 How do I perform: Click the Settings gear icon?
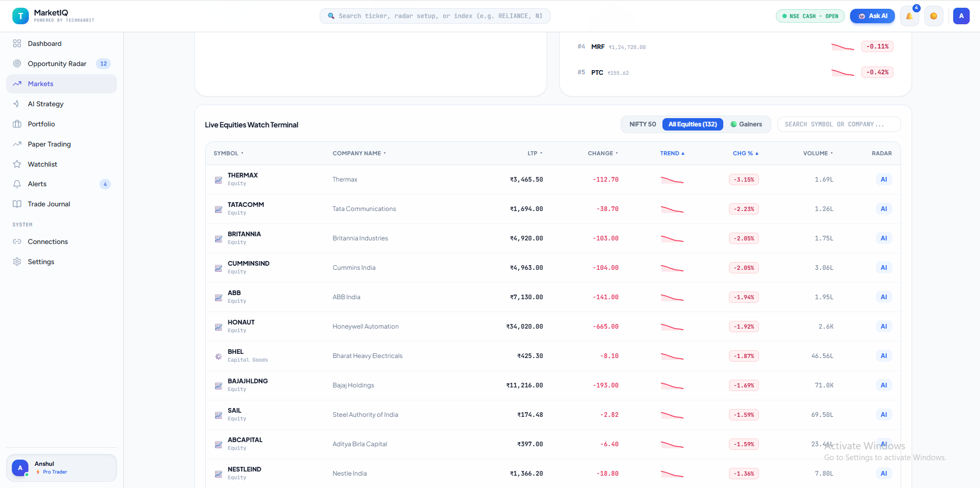tap(17, 262)
